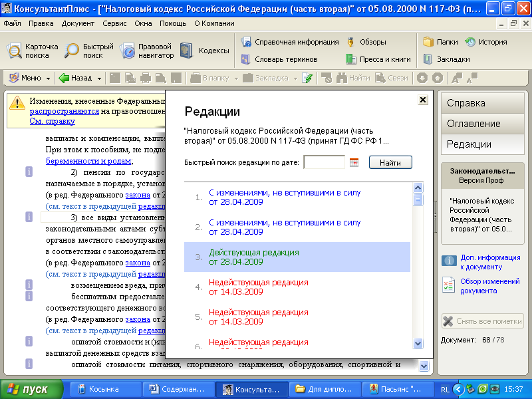Open the Документ menu
532x399 pixels.
tap(78, 23)
